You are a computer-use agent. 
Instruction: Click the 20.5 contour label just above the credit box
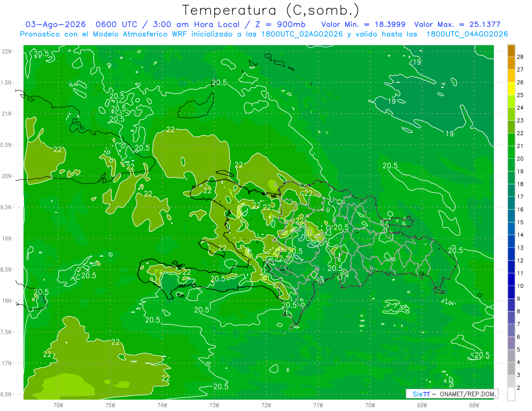pos(482,355)
